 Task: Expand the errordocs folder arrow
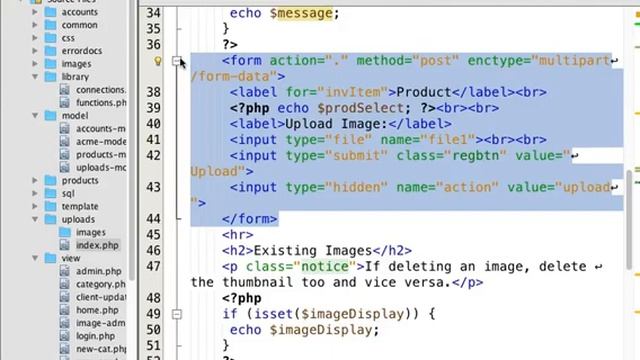(35, 51)
